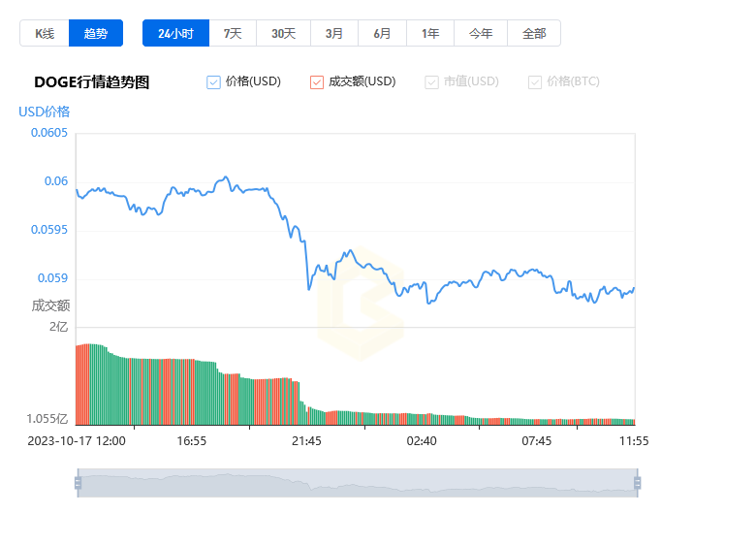Click the 2023-10-17 12:00 axis label

click(78, 440)
